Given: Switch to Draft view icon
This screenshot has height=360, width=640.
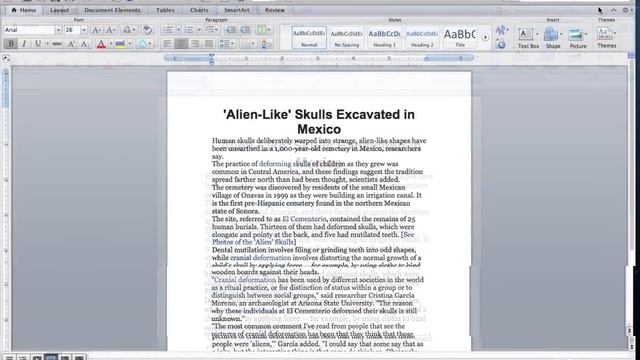Looking at the screenshot, I should coord(9,358).
